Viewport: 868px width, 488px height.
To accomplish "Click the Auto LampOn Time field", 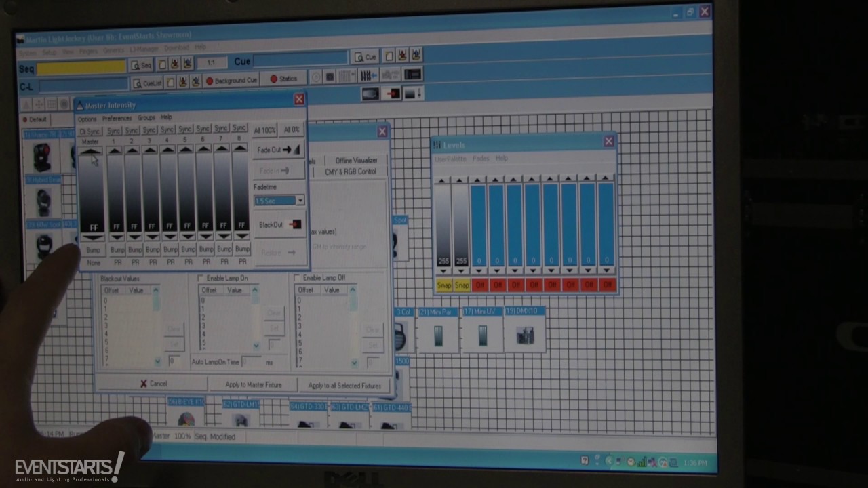I will tap(252, 362).
